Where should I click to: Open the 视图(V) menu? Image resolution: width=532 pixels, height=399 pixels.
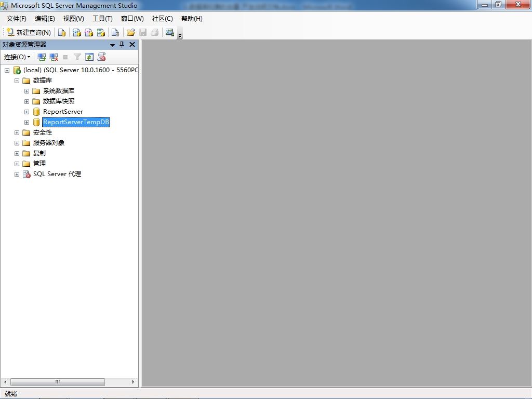(x=74, y=19)
